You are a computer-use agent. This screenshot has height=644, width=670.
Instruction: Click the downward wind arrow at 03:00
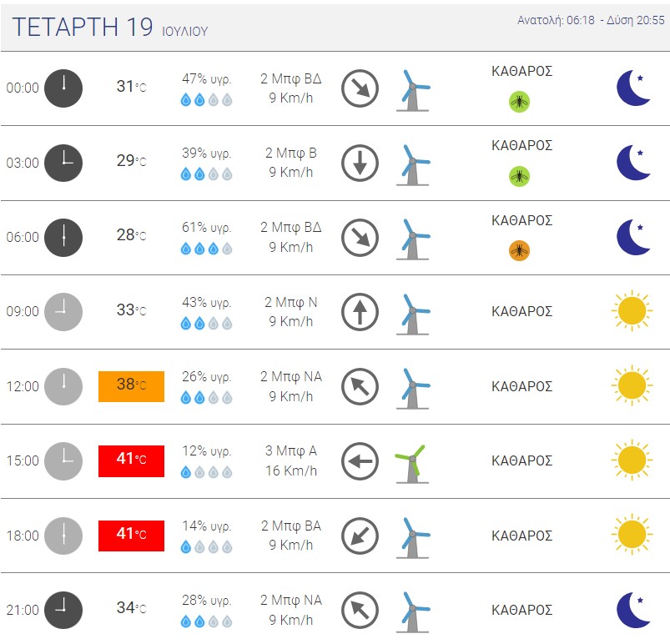[360, 163]
